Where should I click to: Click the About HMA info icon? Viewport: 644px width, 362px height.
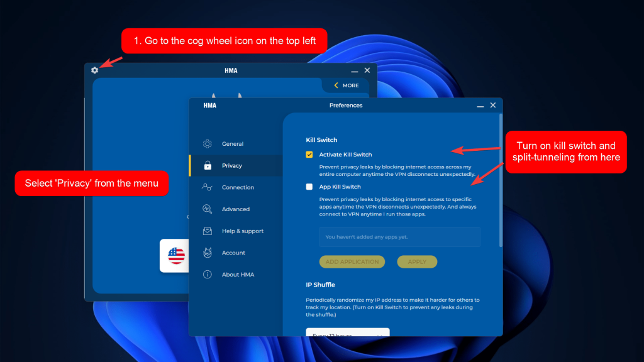(208, 274)
